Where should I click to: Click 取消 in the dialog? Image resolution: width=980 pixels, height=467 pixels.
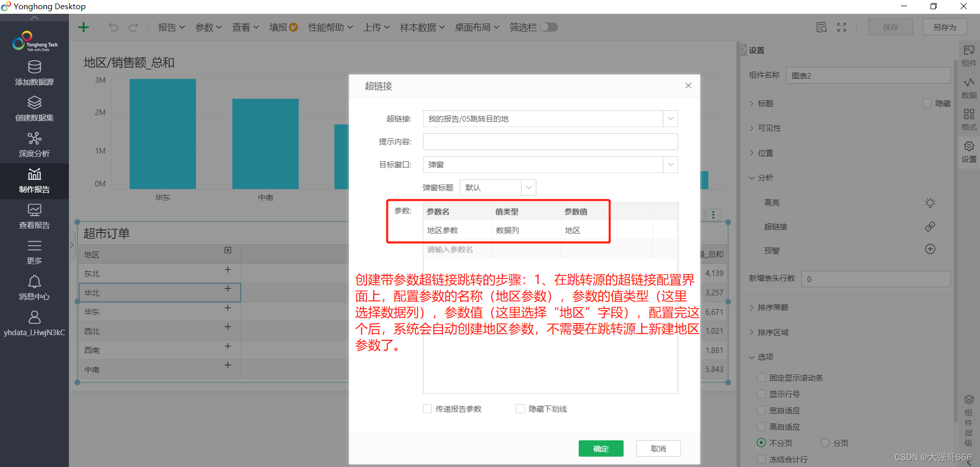658,449
